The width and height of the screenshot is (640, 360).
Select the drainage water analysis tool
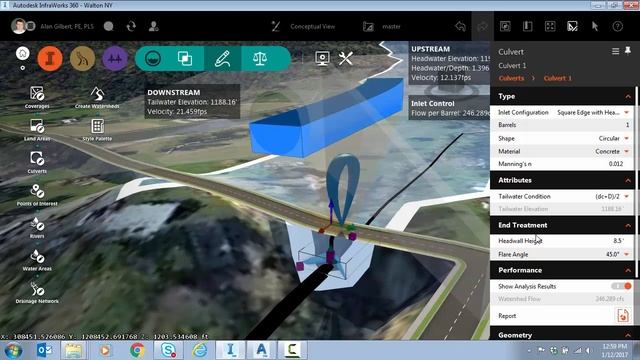pos(153,58)
